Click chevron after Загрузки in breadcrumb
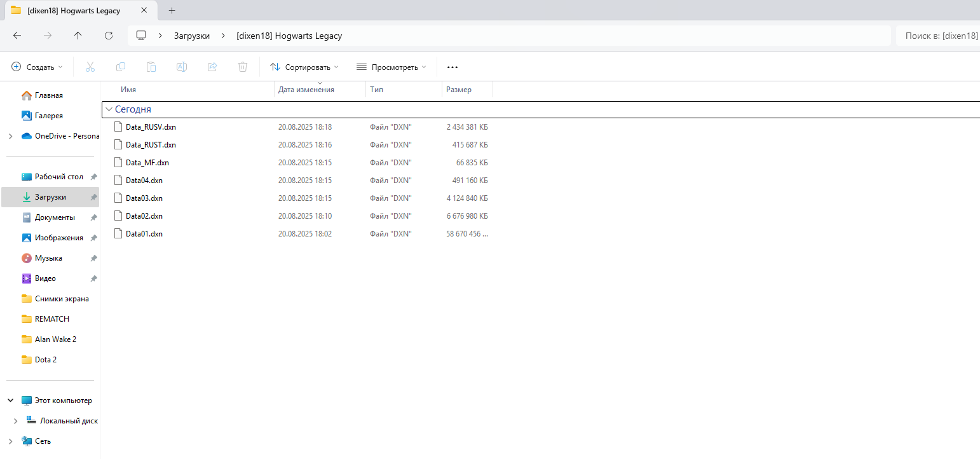Image resolution: width=980 pixels, height=459 pixels. point(223,36)
